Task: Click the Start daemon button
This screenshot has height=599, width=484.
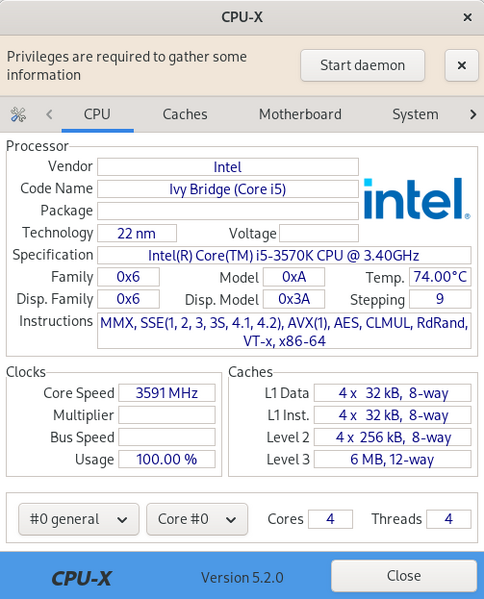Action: 362,65
